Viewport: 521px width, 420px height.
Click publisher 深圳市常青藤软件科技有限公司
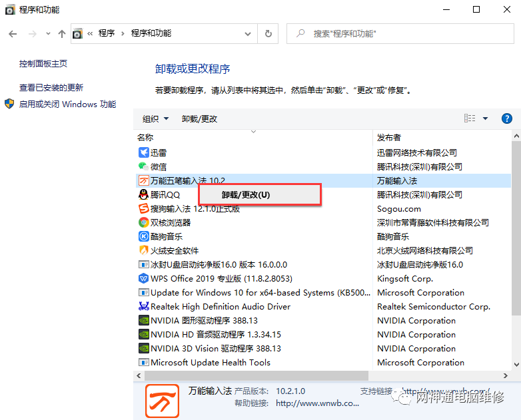coord(432,222)
